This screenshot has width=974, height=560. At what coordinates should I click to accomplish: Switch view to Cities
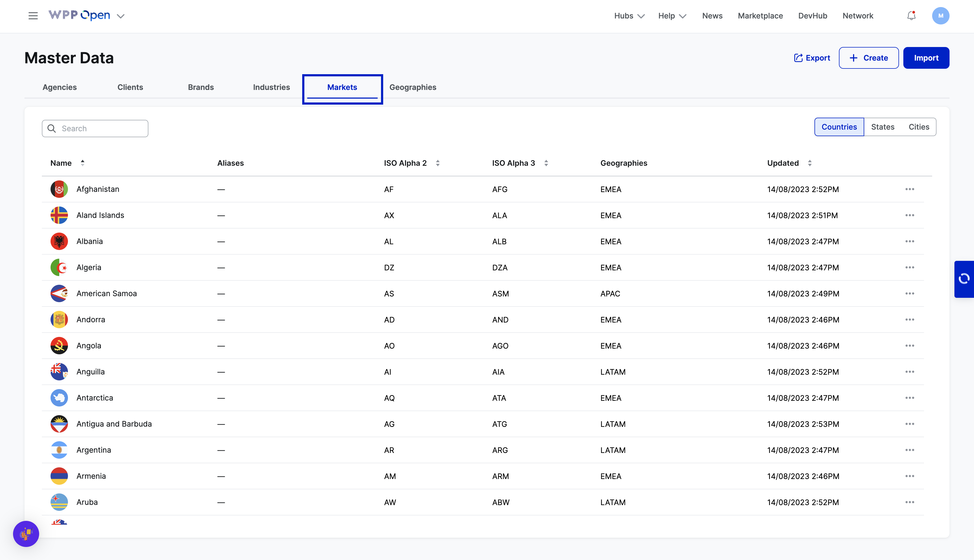click(x=919, y=127)
